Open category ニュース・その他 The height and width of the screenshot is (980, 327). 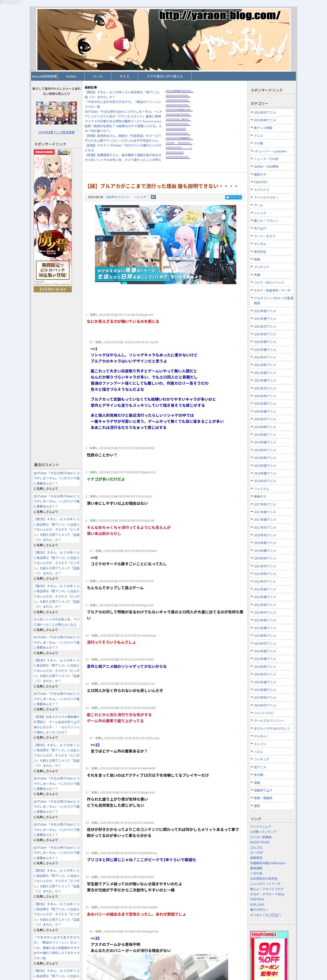coord(266,159)
